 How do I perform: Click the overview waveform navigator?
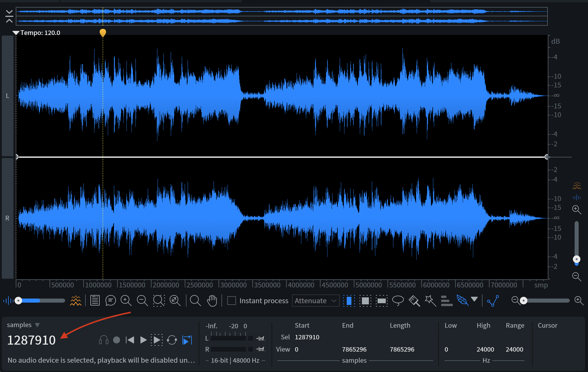(282, 16)
